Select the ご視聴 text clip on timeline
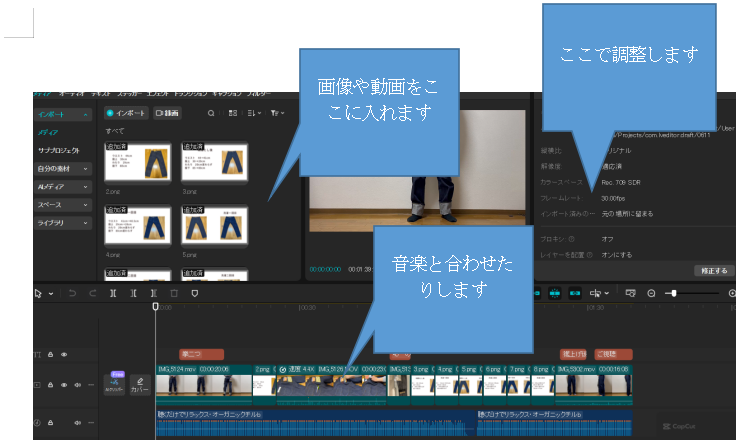Screen dimensions: 736x440 click(x=613, y=354)
